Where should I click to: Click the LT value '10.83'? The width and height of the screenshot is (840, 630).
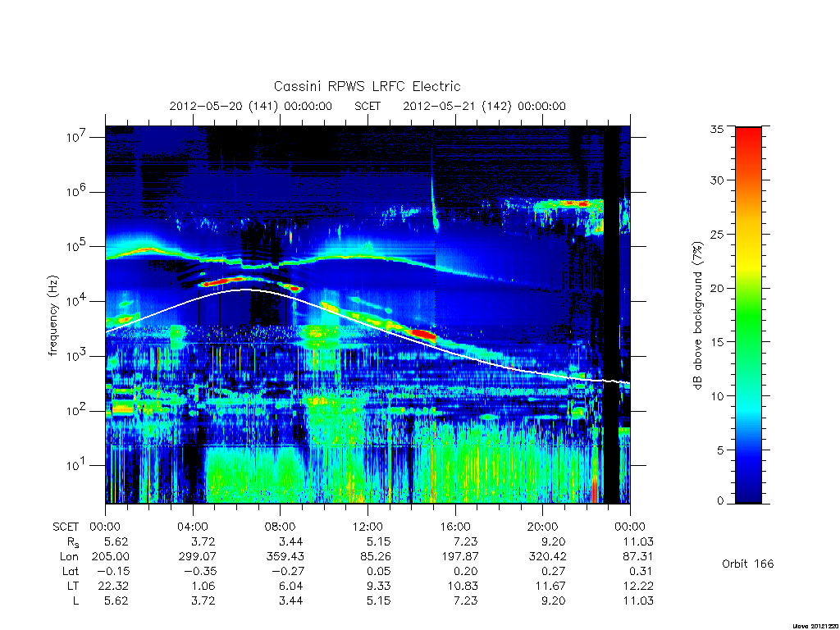[x=463, y=586]
